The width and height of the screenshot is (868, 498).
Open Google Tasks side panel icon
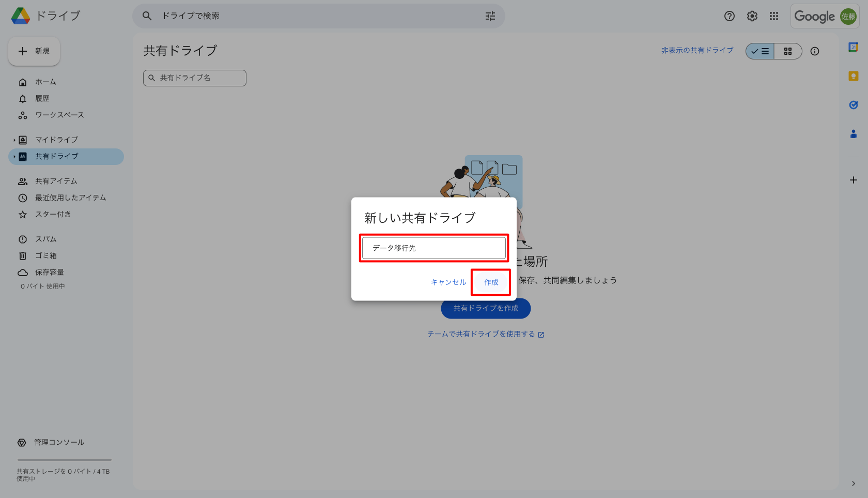[x=853, y=105]
